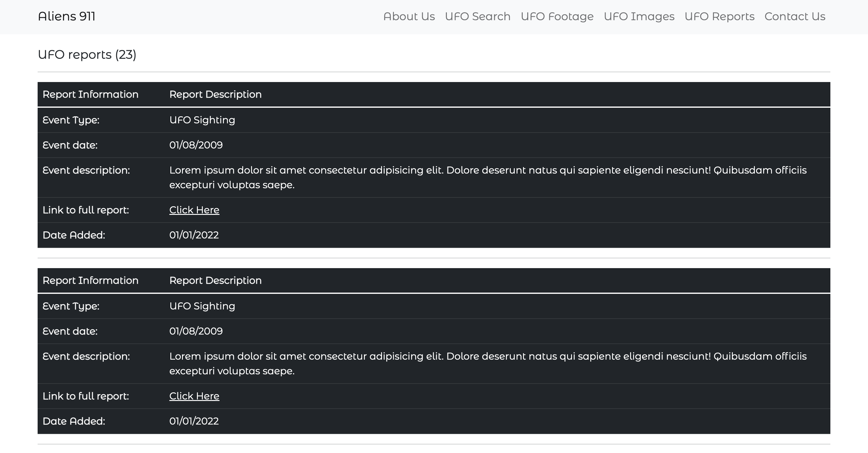This screenshot has width=868, height=453.
Task: Go to the About Us page
Action: click(409, 17)
